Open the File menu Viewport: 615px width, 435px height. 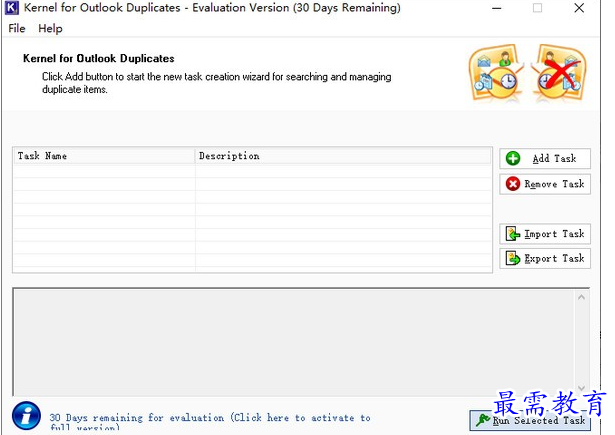coord(17,29)
